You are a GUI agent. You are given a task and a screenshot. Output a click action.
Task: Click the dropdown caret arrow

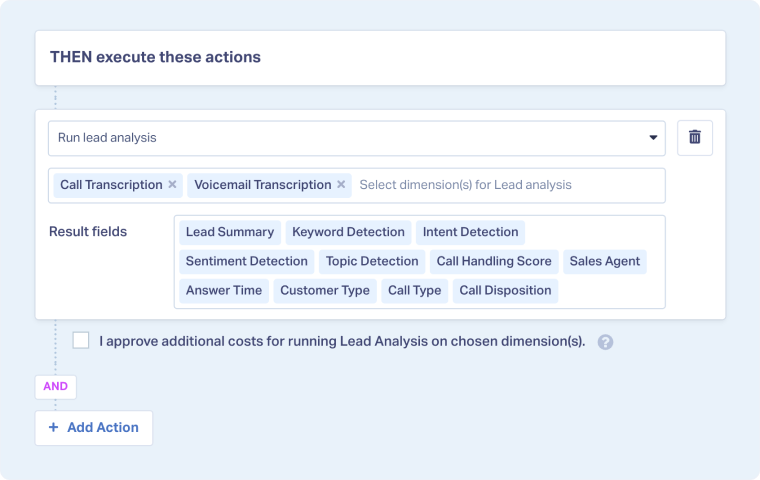point(653,138)
